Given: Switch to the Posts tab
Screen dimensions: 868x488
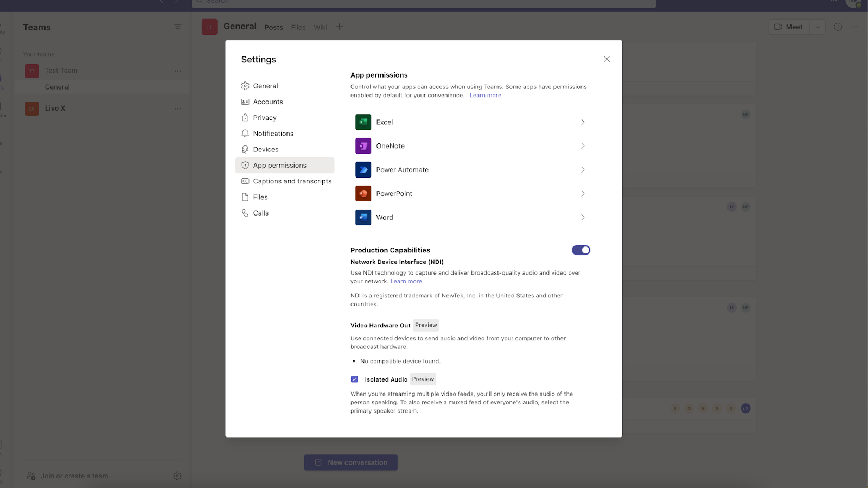Looking at the screenshot, I should click(274, 27).
